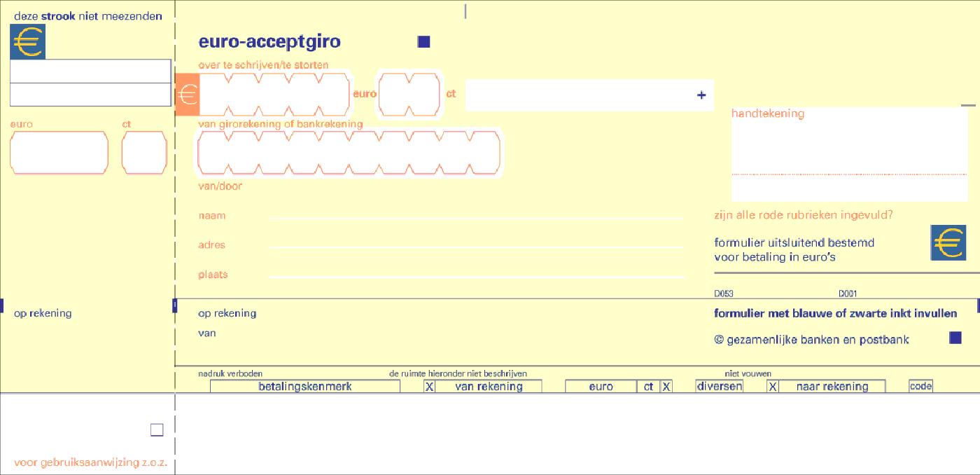This screenshot has width=980, height=475.
Task: Click the 'naar rekening' box
Action: 832,386
